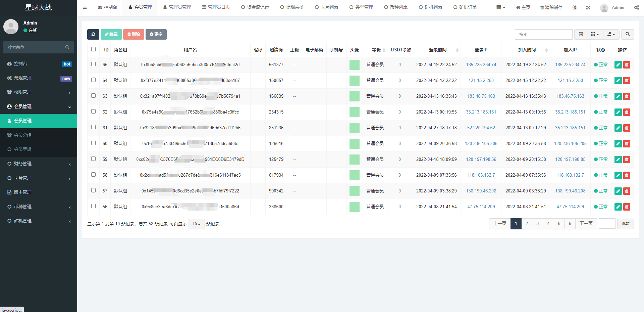Select the checkbox for member ID 64

coord(93,80)
